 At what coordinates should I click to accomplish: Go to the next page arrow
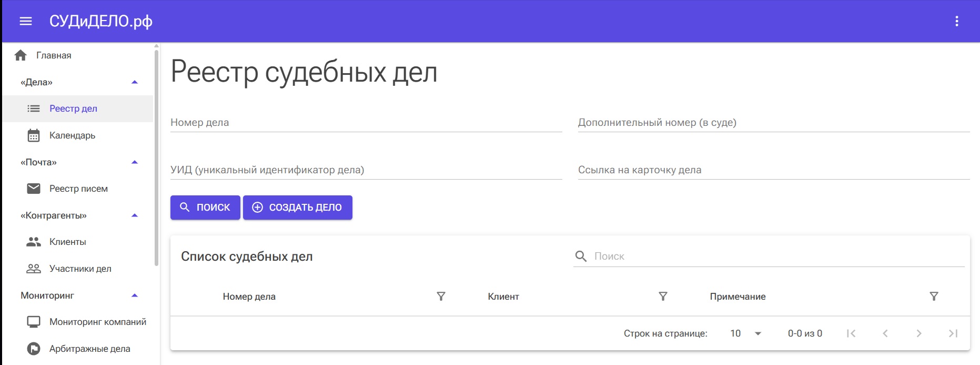tap(918, 333)
